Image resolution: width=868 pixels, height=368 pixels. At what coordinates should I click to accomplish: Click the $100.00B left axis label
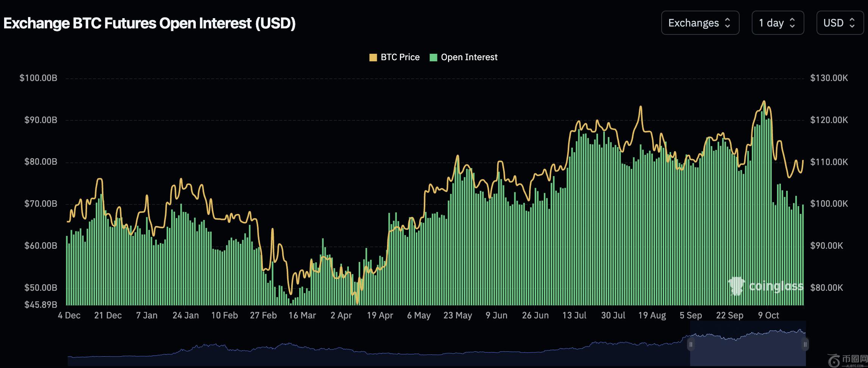pos(38,78)
